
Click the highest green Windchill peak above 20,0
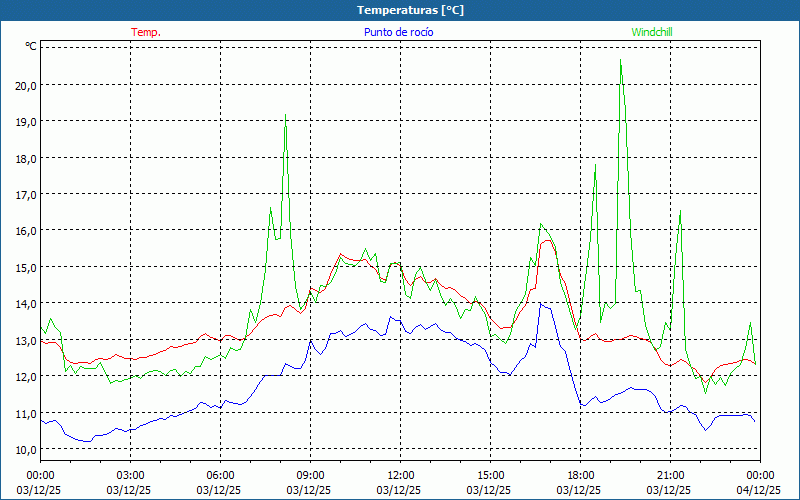(x=620, y=62)
